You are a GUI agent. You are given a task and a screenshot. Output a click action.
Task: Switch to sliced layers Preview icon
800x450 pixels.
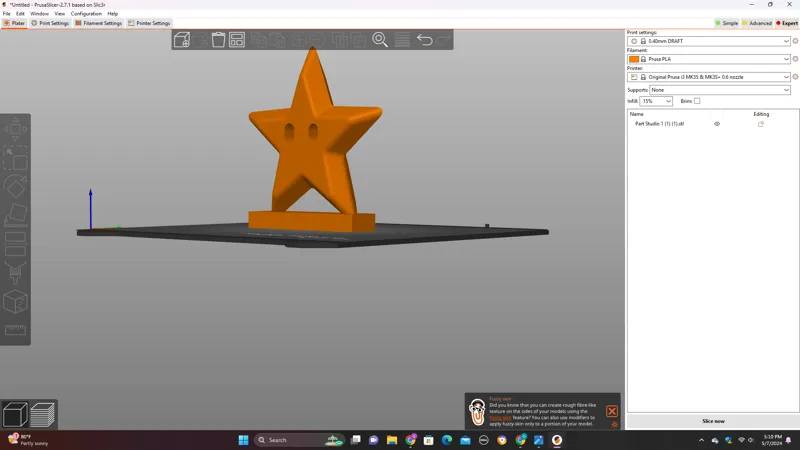pos(43,414)
